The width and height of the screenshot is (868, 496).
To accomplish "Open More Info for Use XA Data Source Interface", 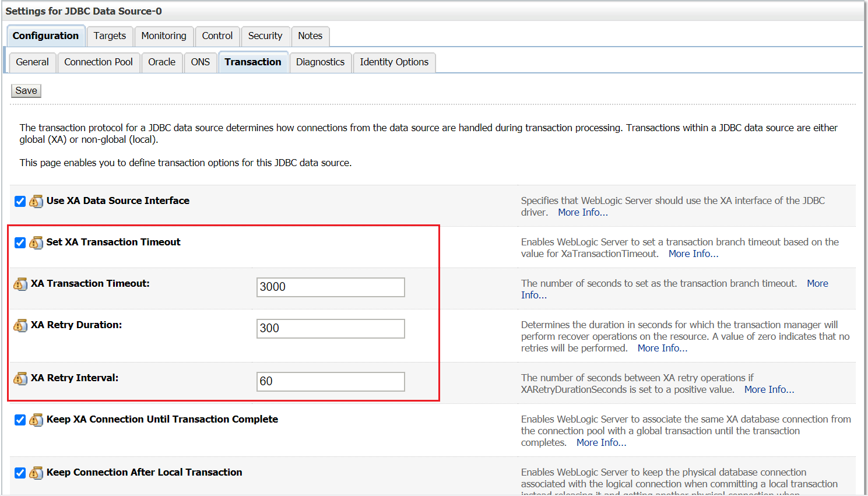I will tap(583, 213).
